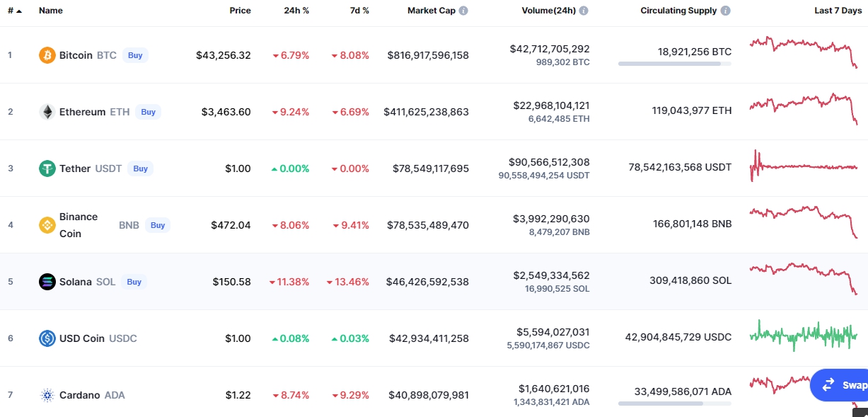Open the USD Coin name link
Viewport: 868px width, 417px height.
[82, 338]
